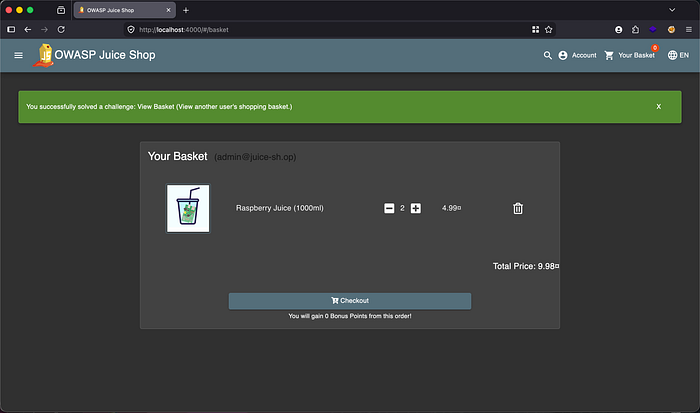
Task: Dismiss the challenge solved notification
Action: pos(658,107)
